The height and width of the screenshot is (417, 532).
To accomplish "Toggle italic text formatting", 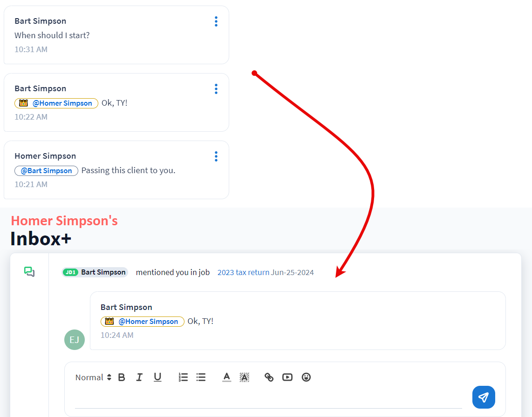I will point(139,377).
